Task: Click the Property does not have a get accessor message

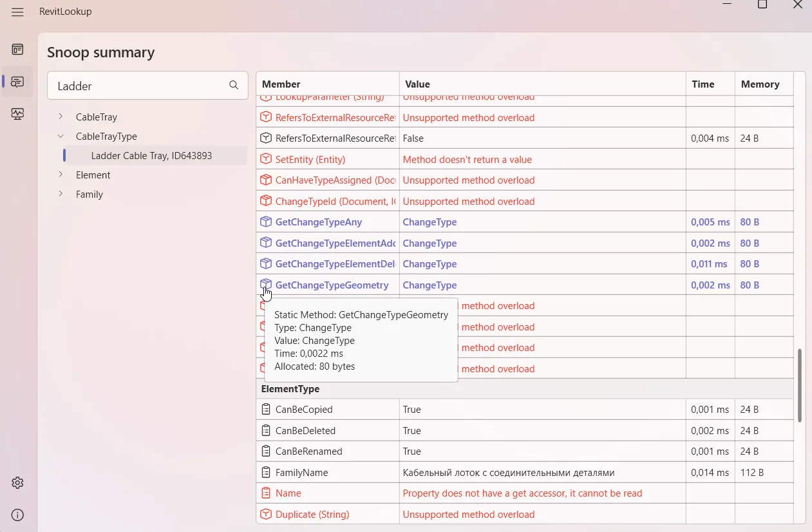Action: (522, 493)
